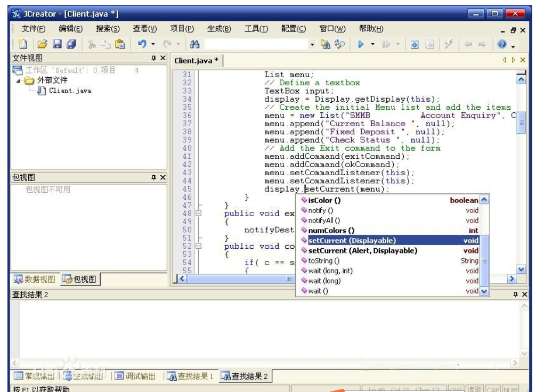Click the Compile file icon
The image size is (552, 392).
pos(415,44)
